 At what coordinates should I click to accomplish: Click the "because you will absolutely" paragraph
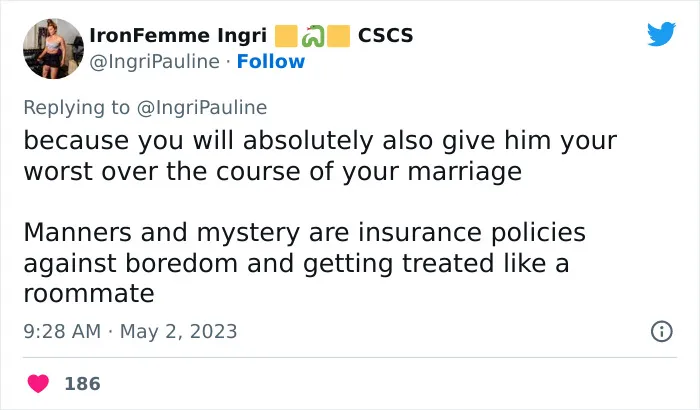pos(320,156)
